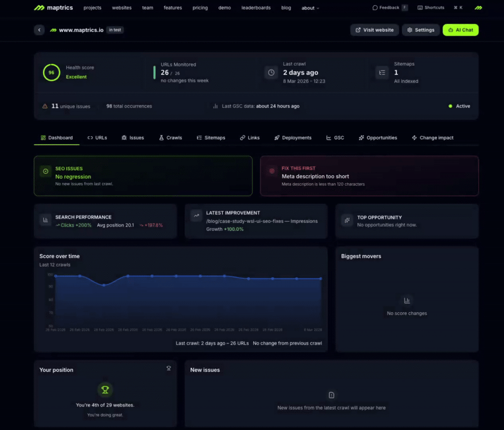
Task: Go to the team page
Action: [148, 8]
